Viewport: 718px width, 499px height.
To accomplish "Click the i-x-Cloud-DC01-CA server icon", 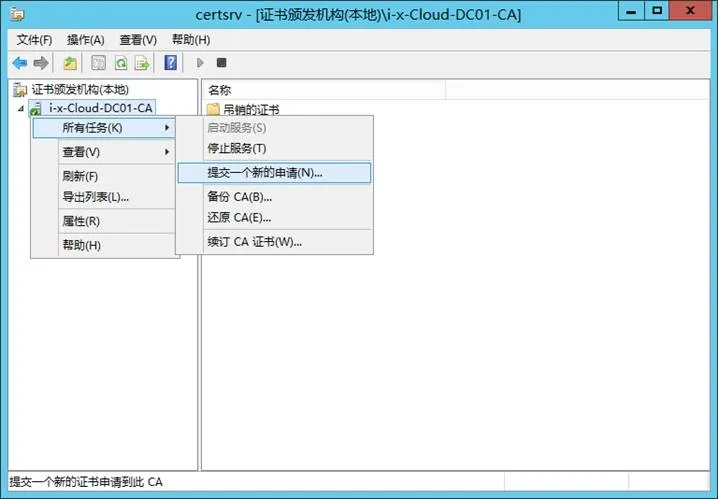I will click(x=36, y=109).
